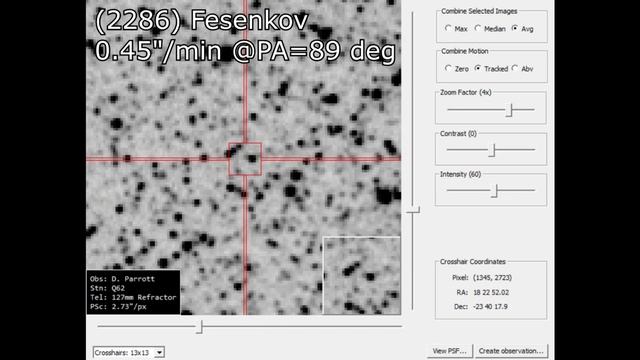Select the Avg combine option
Screen dimensions: 640x360
coord(522,29)
